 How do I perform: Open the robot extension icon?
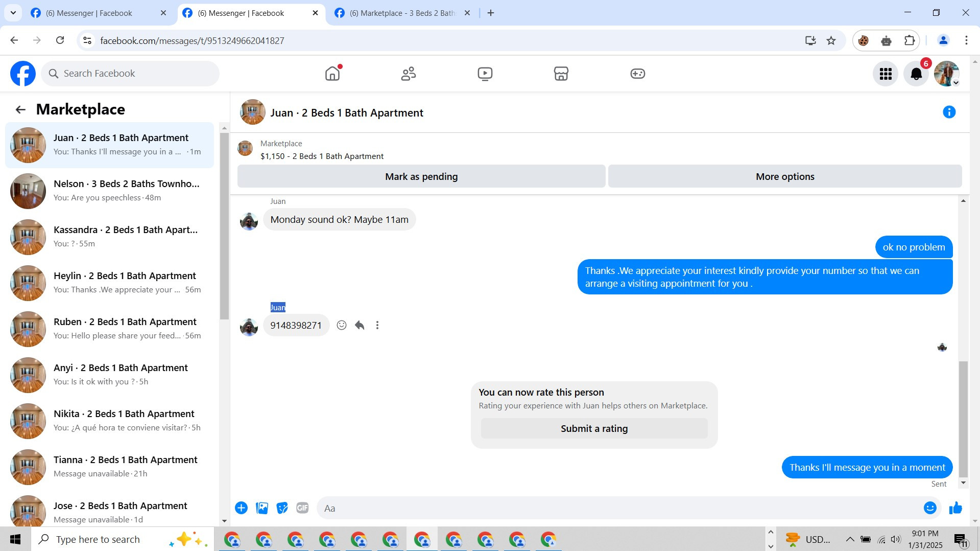tap(887, 40)
